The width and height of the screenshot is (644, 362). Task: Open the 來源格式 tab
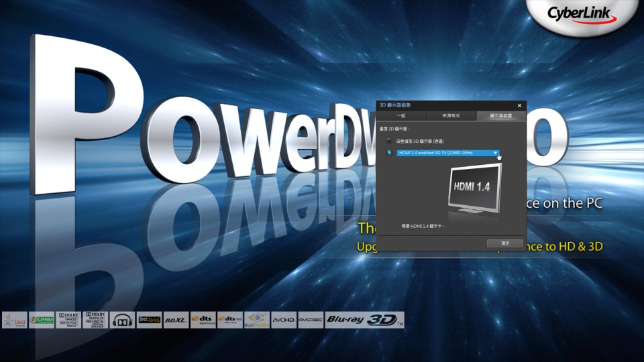[451, 116]
